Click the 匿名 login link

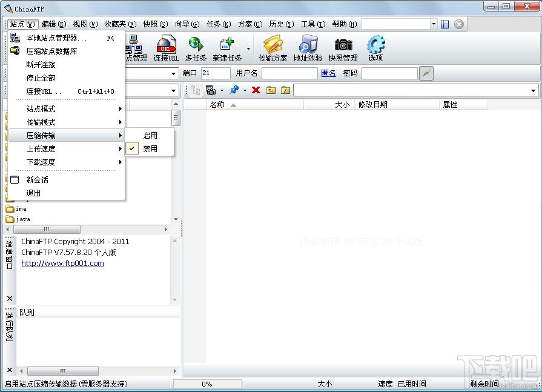tap(328, 72)
